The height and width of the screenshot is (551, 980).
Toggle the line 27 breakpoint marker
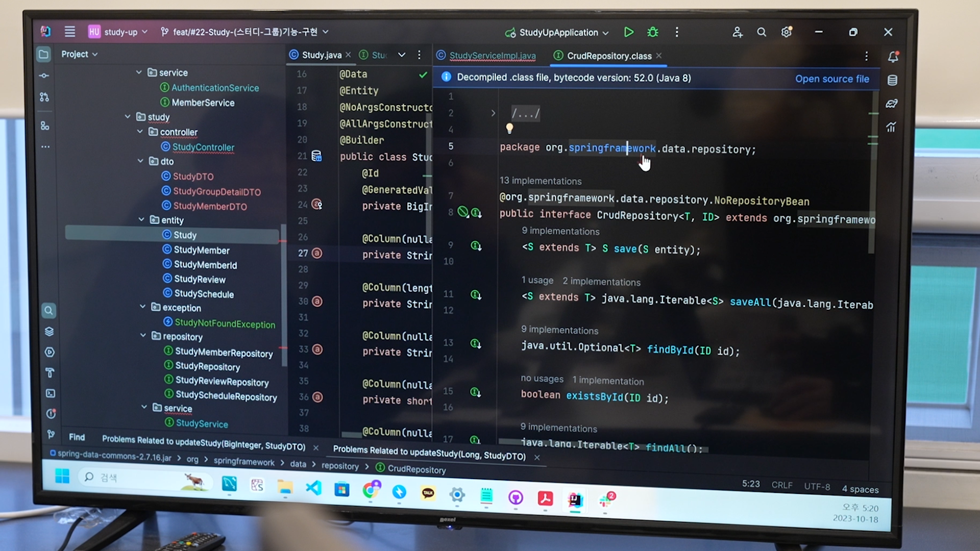[x=317, y=253]
